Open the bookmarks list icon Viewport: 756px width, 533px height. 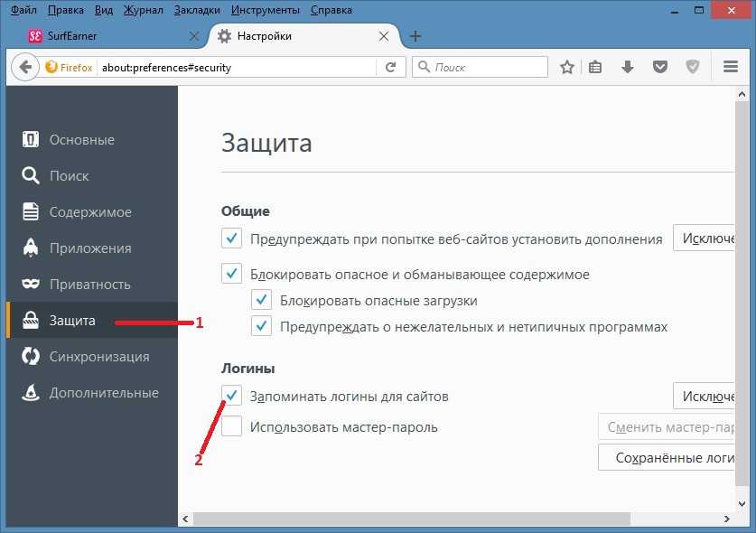[595, 67]
